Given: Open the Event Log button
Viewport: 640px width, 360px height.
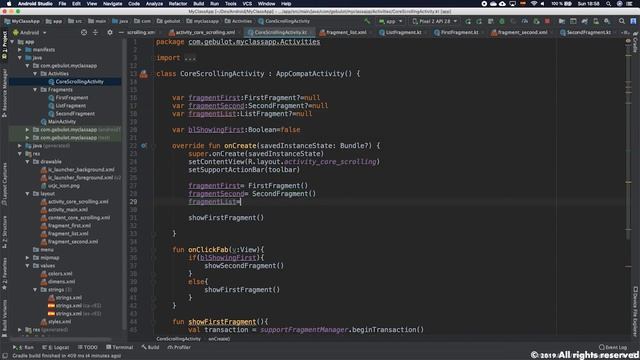Looking at the screenshot, I should click(x=613, y=347).
